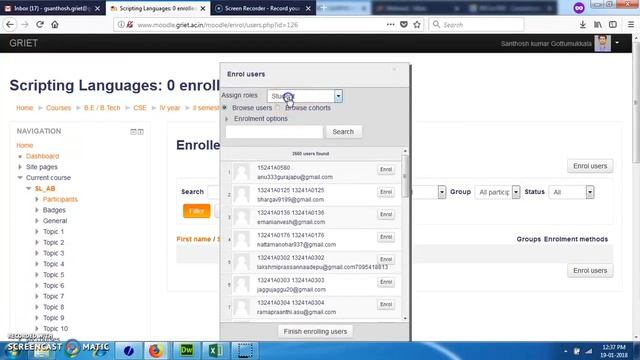This screenshot has width=640, height=360.
Task: Close the Enrol users dialog
Action: (x=394, y=69)
